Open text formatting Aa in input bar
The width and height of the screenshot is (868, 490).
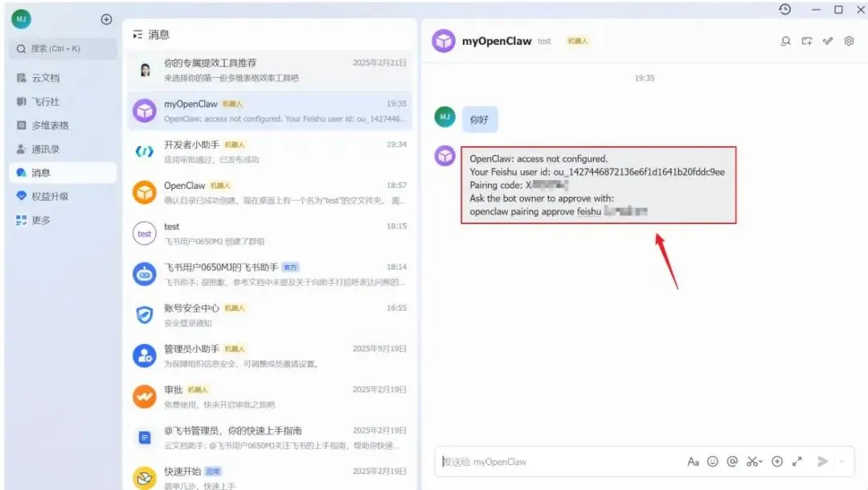[x=693, y=462]
